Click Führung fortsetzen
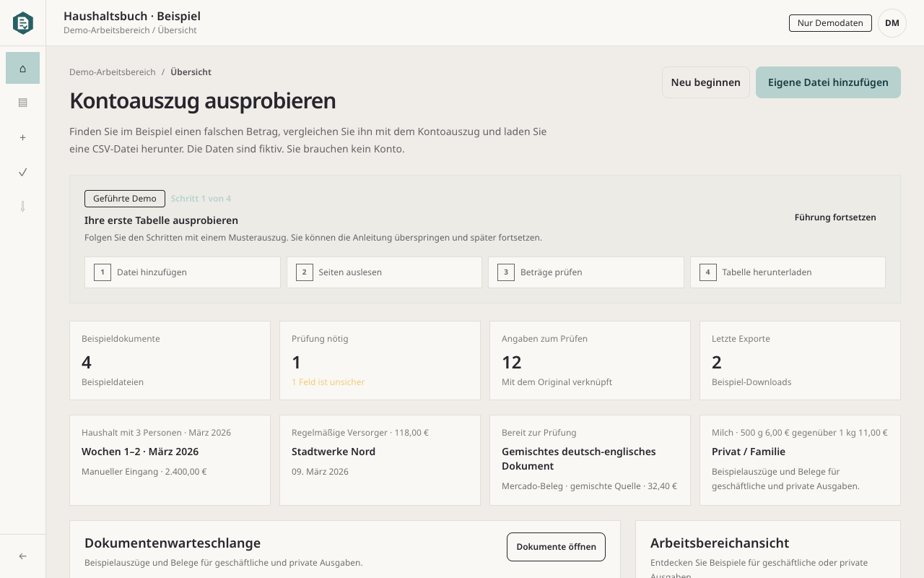This screenshot has width=924, height=578. (835, 217)
